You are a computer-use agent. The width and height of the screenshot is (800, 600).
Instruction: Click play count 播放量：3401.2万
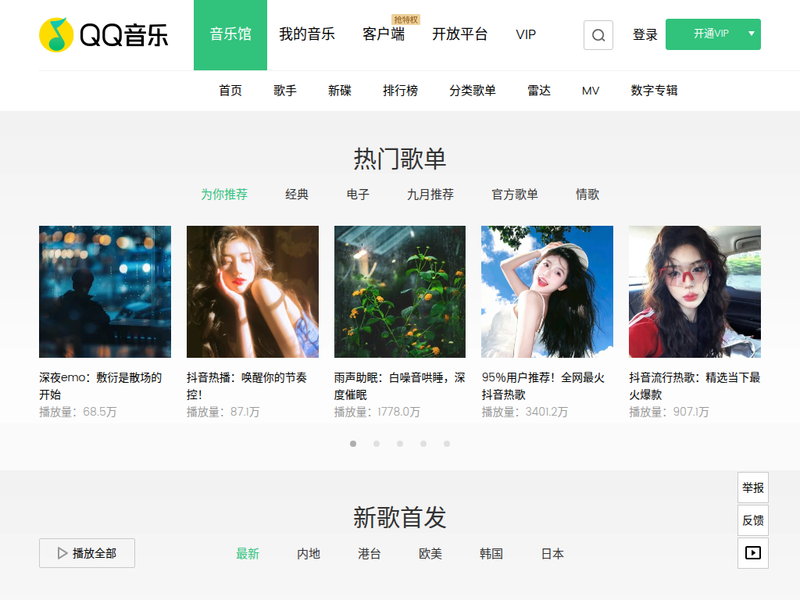[x=524, y=412]
